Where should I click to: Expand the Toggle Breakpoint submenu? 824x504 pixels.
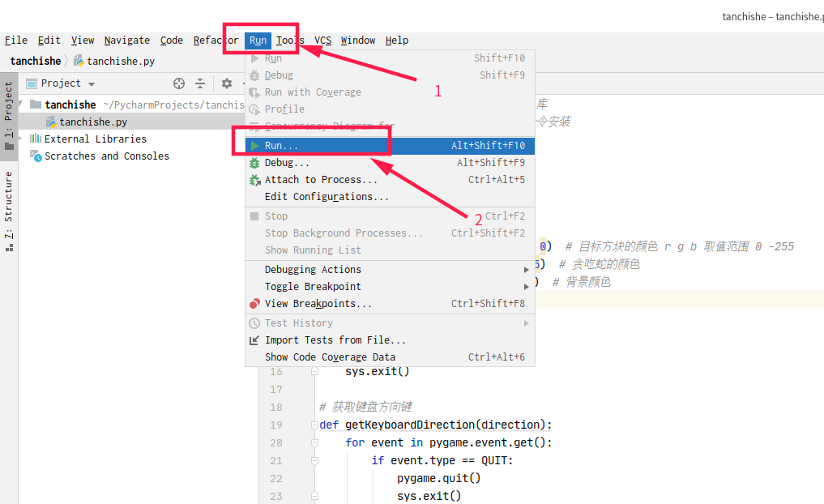(x=390, y=286)
